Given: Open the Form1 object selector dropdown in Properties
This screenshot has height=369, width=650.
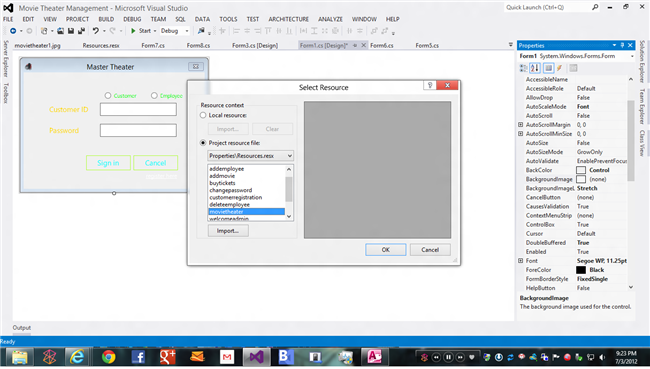Looking at the screenshot, I should click(632, 56).
